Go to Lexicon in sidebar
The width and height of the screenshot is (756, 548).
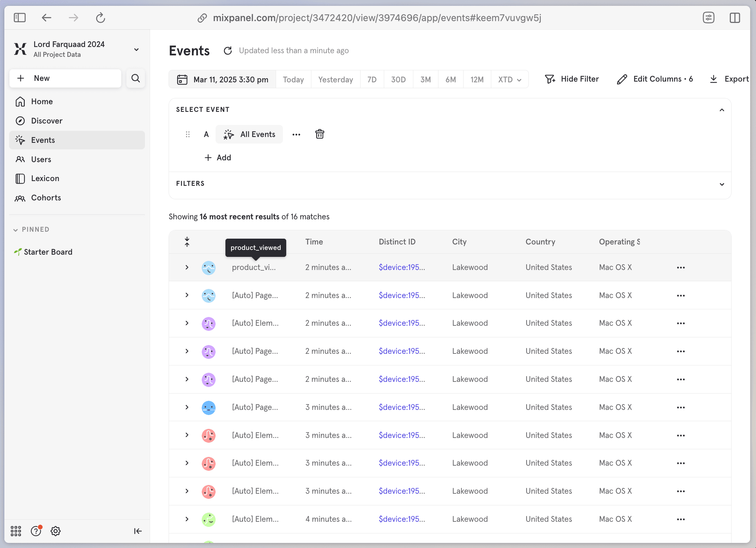click(x=45, y=179)
